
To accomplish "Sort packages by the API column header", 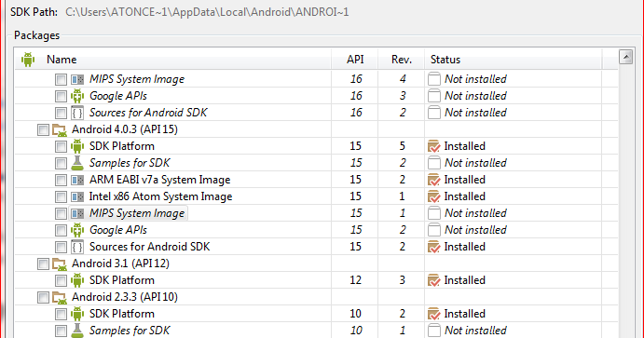I will pyautogui.click(x=355, y=60).
